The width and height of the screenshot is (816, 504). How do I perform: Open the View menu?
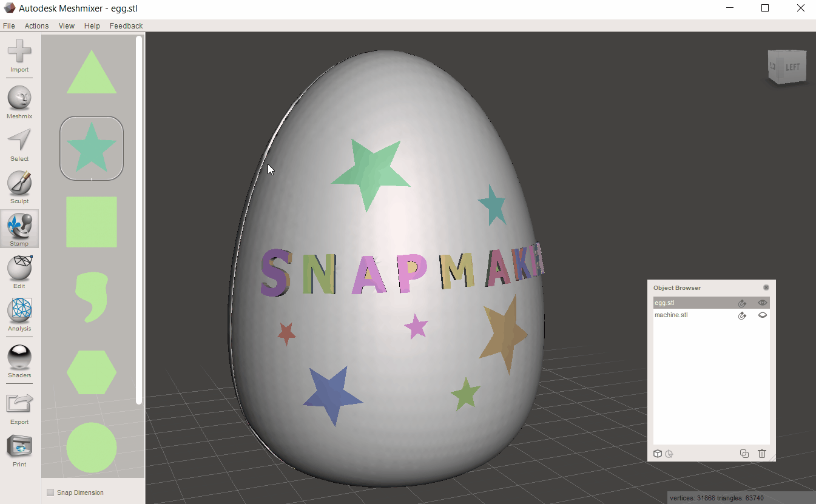[x=67, y=26]
